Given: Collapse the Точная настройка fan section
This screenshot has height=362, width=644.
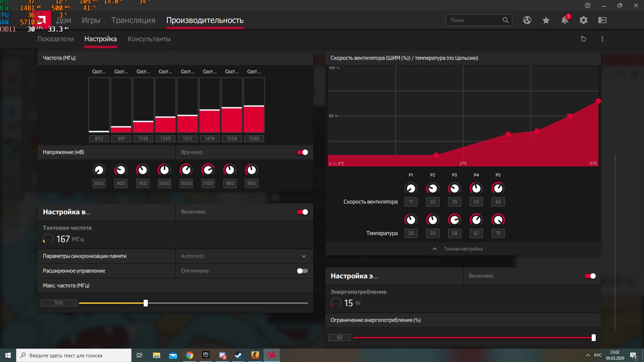Looking at the screenshot, I should tap(463, 249).
